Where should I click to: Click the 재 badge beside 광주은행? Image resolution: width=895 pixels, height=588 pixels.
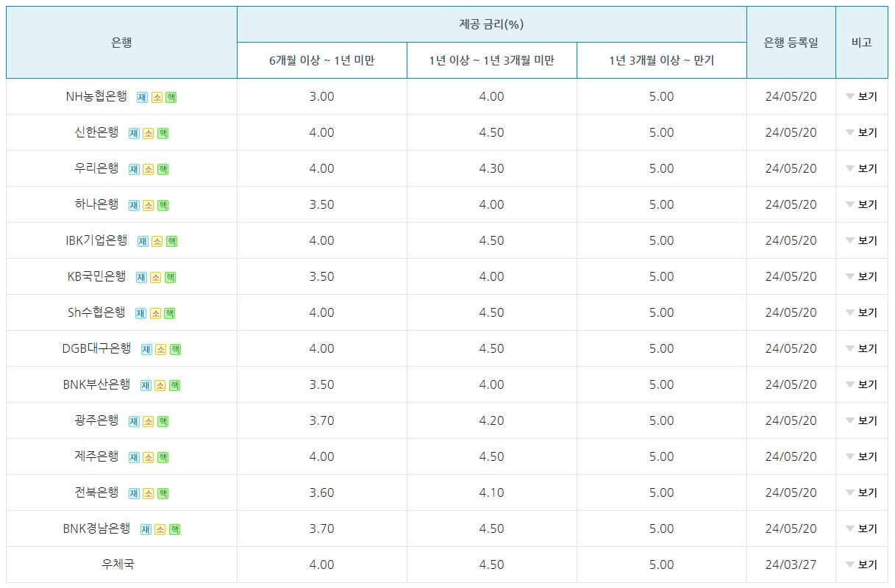[x=134, y=420]
